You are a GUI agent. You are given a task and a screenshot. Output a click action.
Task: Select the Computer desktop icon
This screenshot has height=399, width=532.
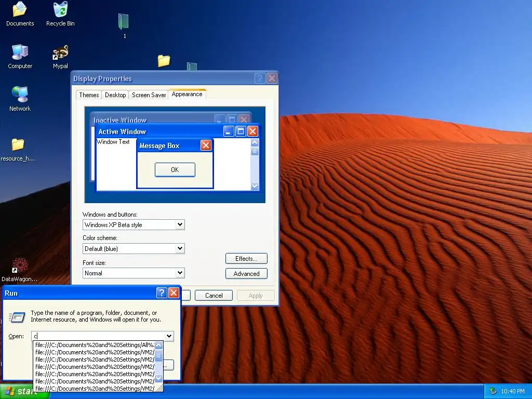20,56
